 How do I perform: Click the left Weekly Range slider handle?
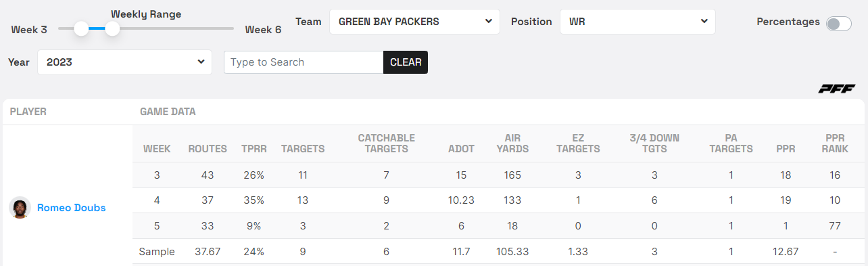click(x=81, y=28)
